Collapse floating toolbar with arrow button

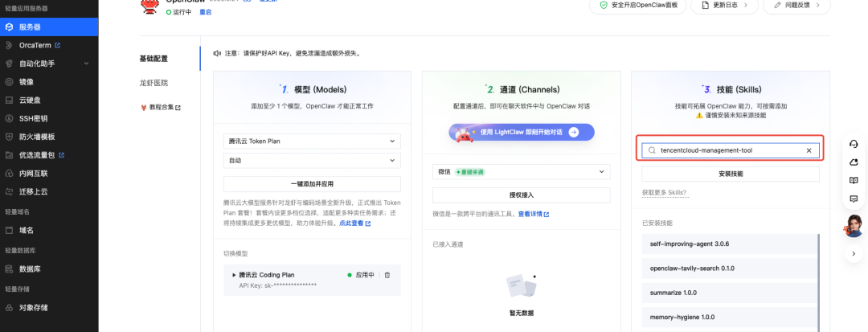[x=854, y=253]
